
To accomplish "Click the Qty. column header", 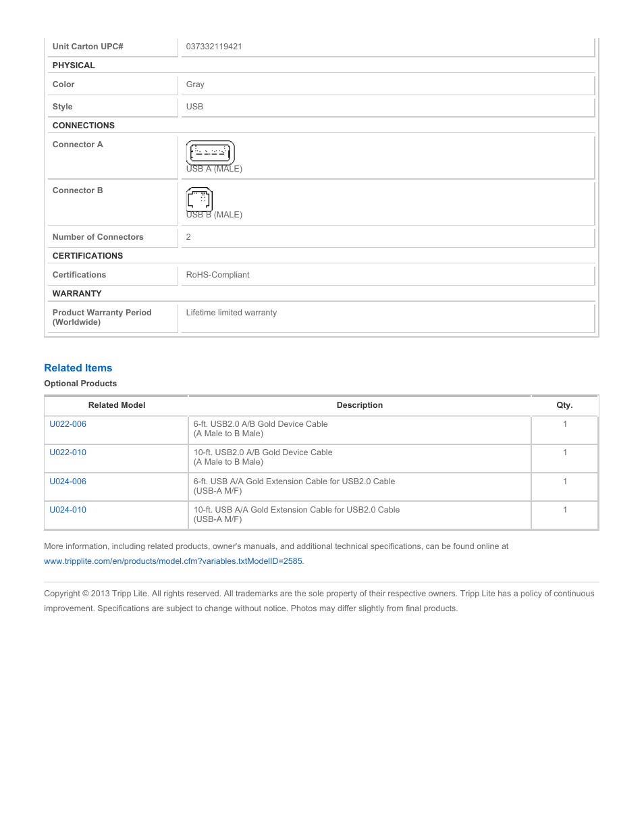I will tap(564, 405).
